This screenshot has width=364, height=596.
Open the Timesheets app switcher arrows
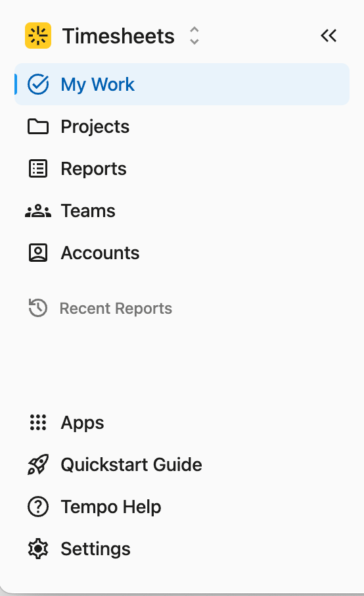pos(194,36)
